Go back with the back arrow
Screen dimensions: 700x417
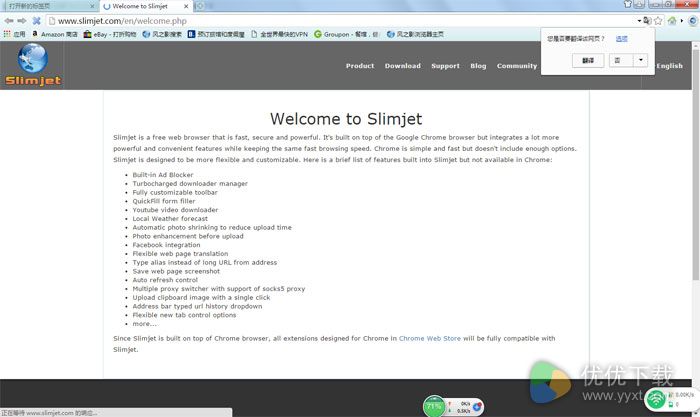pyautogui.click(x=9, y=21)
